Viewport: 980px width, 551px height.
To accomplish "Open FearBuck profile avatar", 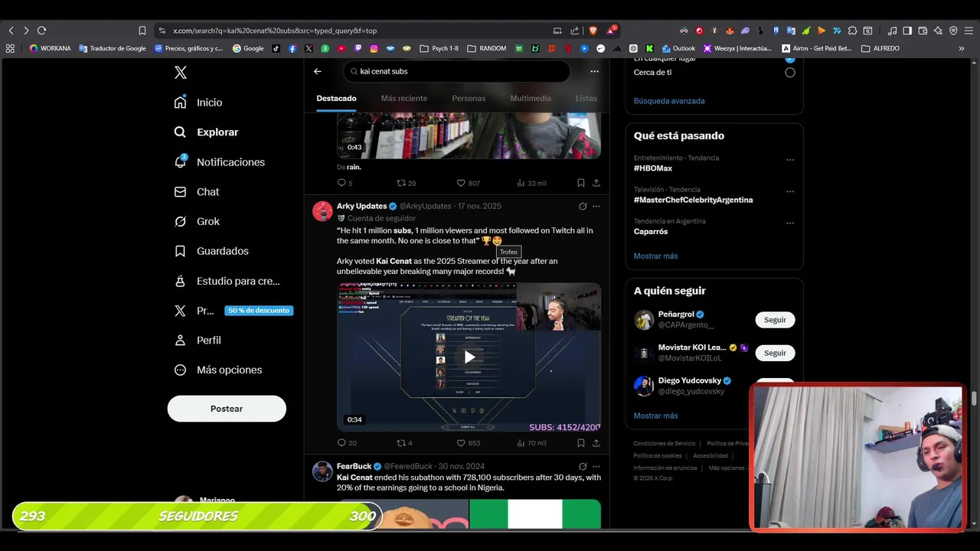I will [322, 471].
